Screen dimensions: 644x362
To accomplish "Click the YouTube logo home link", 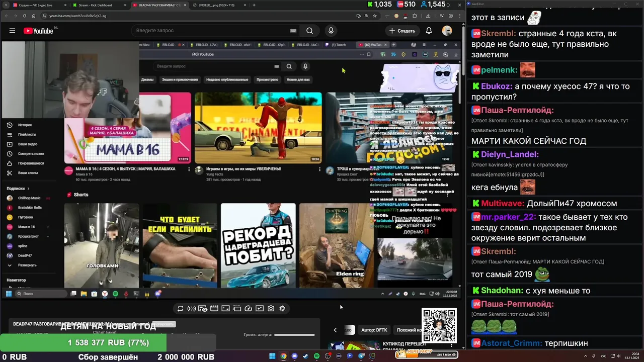I will (39, 31).
